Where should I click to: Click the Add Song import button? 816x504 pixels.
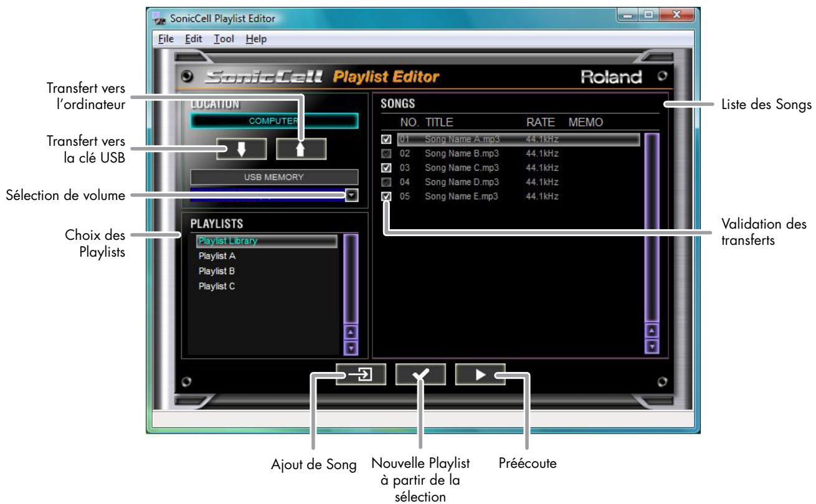pyautogui.click(x=361, y=374)
